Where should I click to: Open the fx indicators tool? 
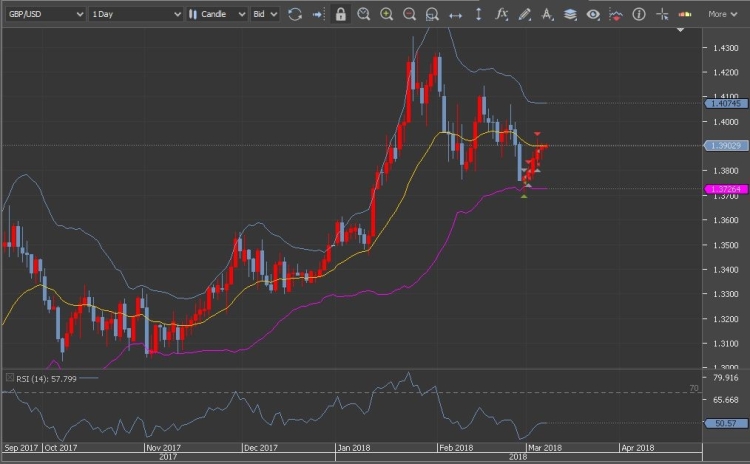point(502,14)
